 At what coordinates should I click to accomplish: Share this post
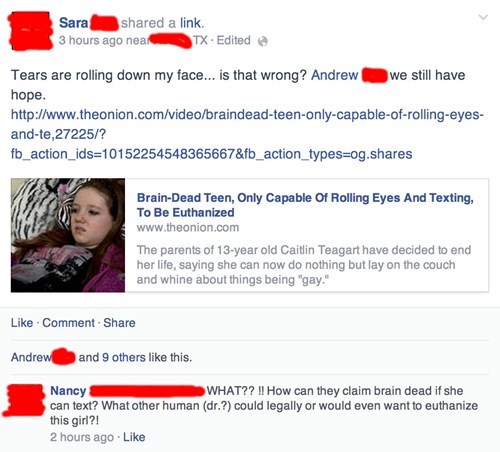[x=119, y=323]
